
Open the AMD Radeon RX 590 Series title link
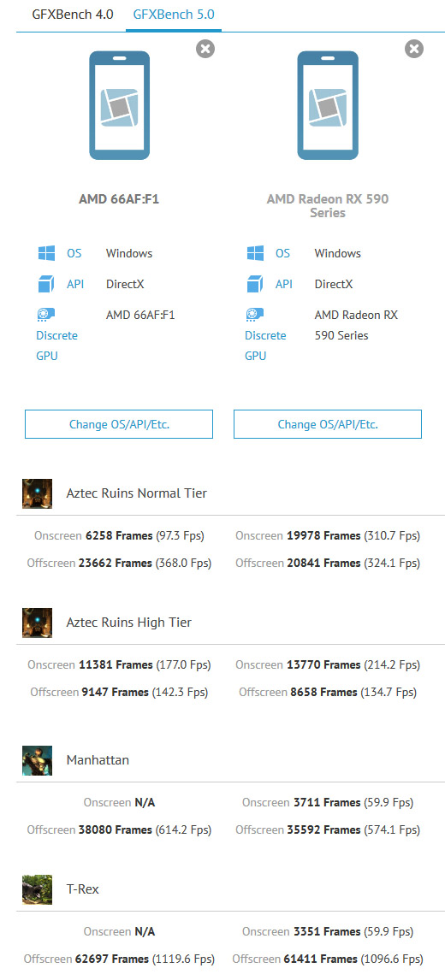pyautogui.click(x=328, y=205)
